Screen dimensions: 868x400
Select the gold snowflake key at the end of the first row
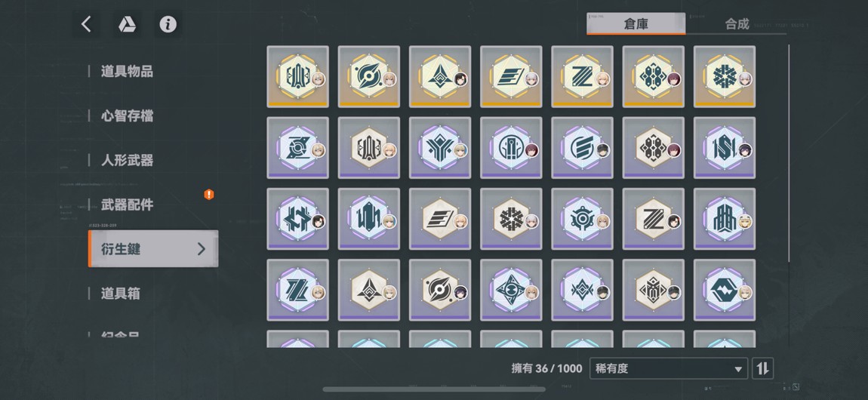(x=725, y=76)
